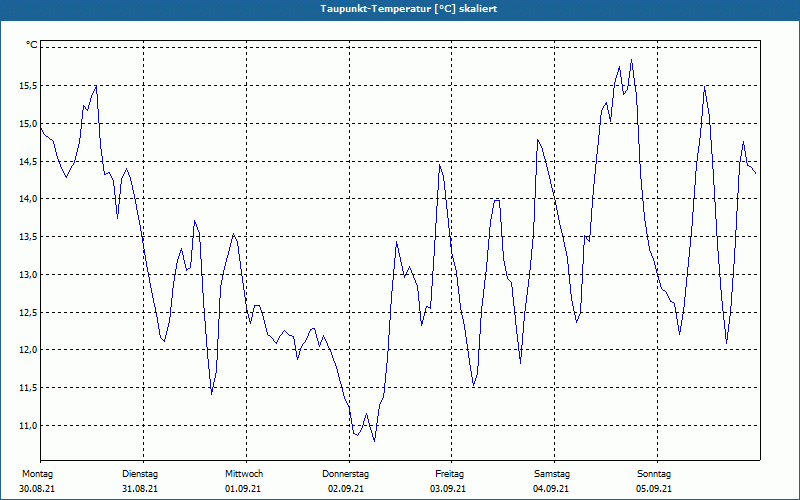
Task: Click the 11,0 y-axis label
Action: tap(28, 426)
